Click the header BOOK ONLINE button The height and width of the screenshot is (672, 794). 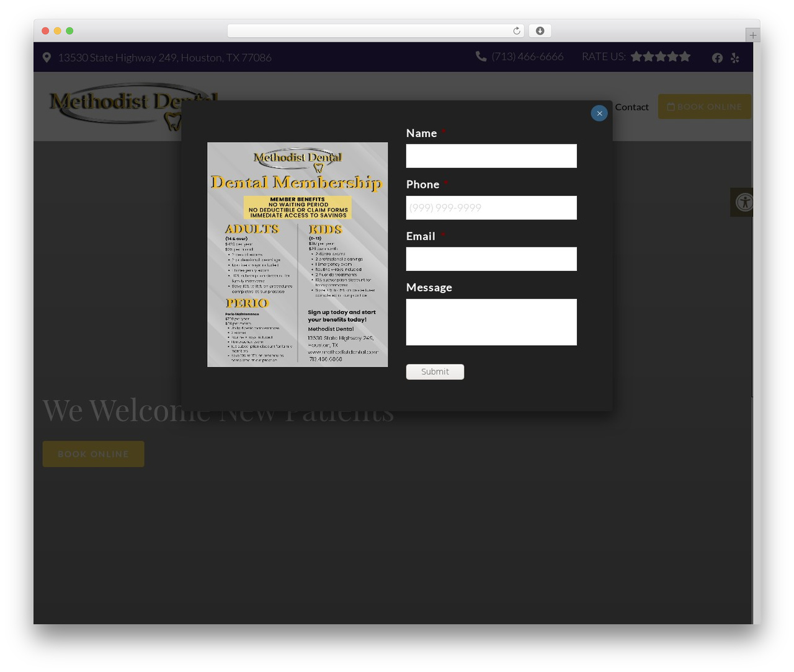[705, 107]
